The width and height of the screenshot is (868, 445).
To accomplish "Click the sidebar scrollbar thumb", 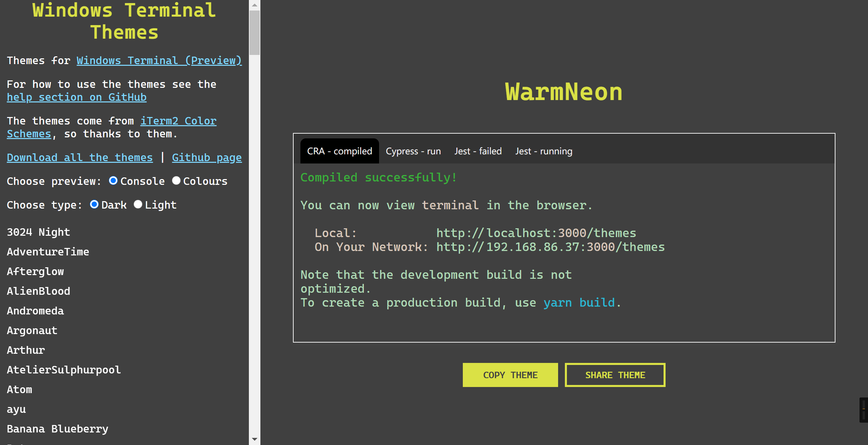I will click(x=255, y=32).
